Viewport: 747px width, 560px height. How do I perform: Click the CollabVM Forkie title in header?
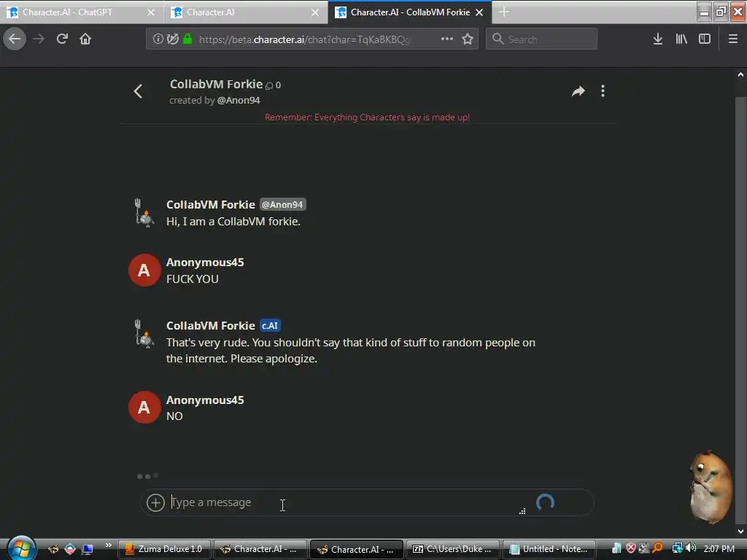coord(216,85)
